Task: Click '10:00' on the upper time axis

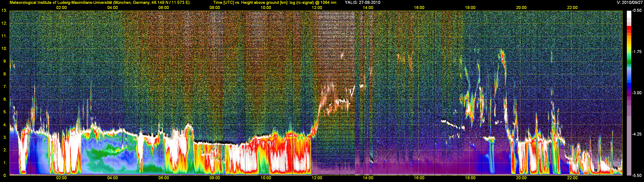Action: click(266, 7)
